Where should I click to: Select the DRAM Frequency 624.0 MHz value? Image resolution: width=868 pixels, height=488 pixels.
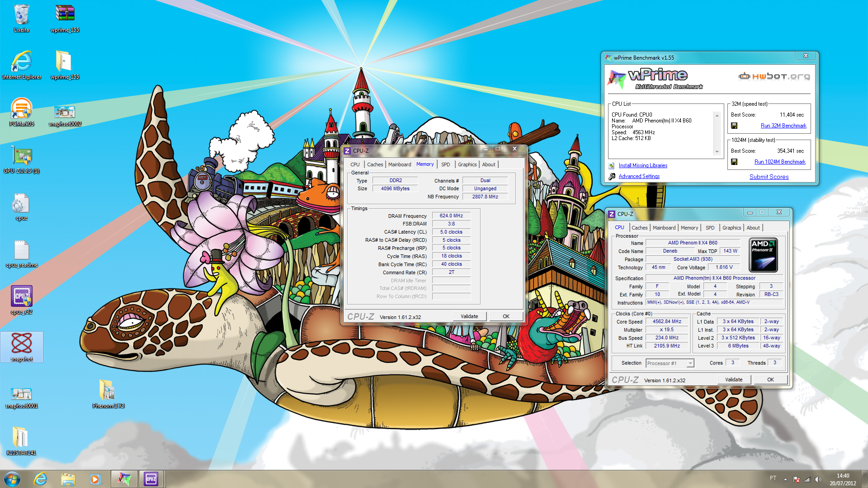451,216
